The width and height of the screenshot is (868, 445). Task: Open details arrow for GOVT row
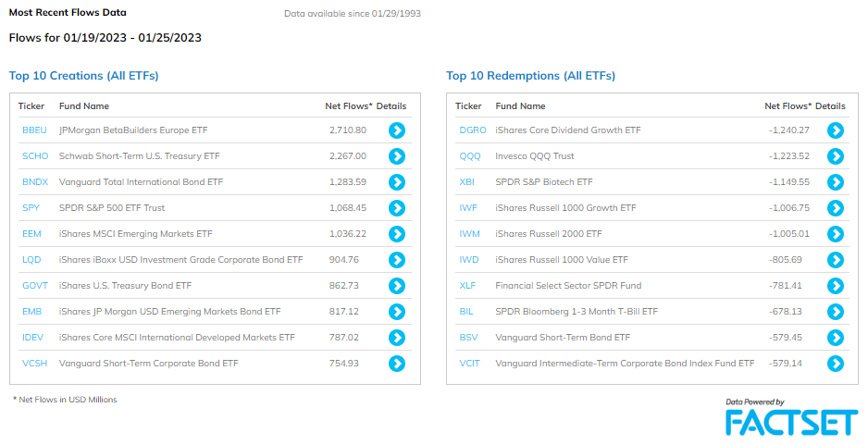(x=397, y=286)
